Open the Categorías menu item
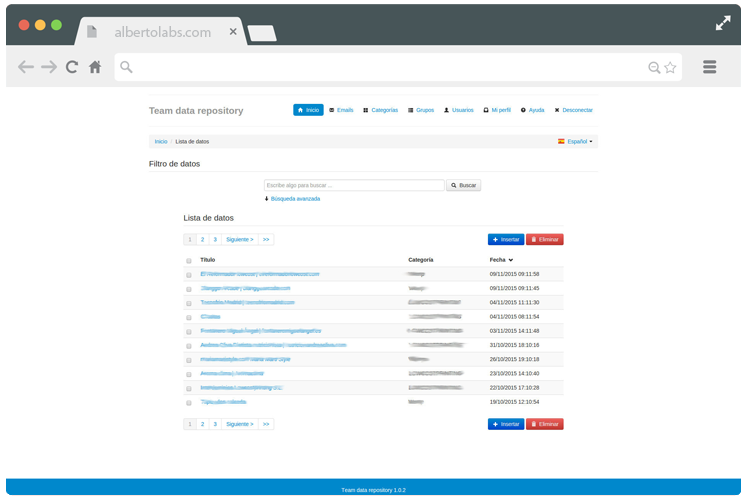The width and height of the screenshot is (750, 500). 380,110
